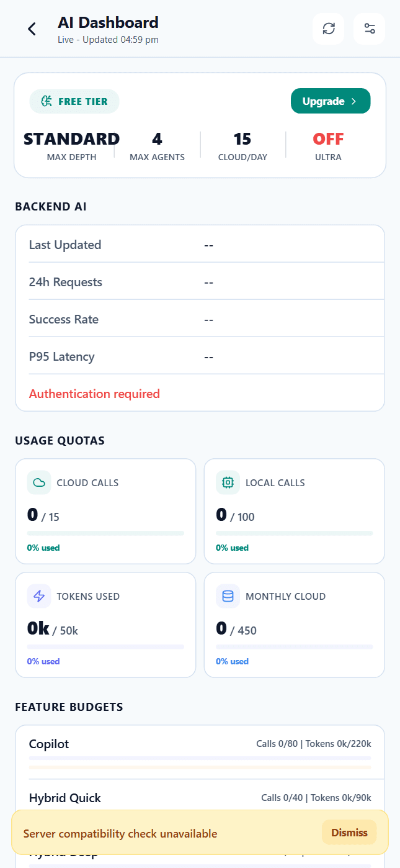400x868 pixels.
Task: Click the Ultra OFF status indicator
Action: [x=328, y=139]
